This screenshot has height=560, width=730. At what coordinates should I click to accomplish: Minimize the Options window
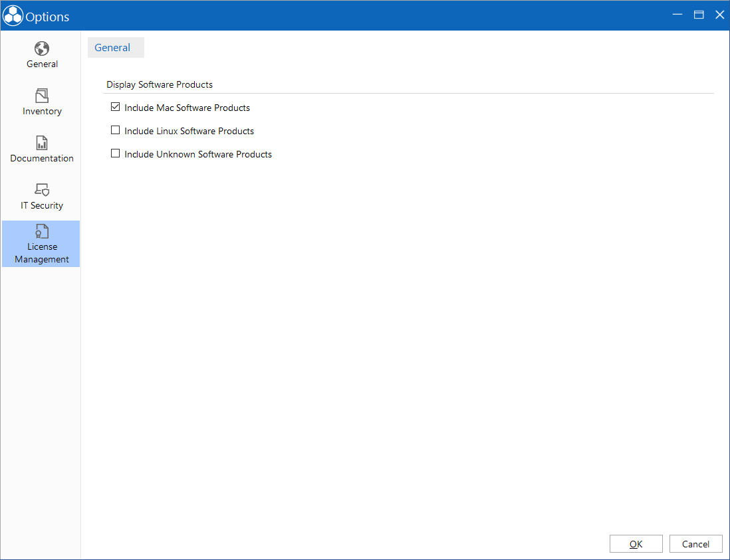677,15
